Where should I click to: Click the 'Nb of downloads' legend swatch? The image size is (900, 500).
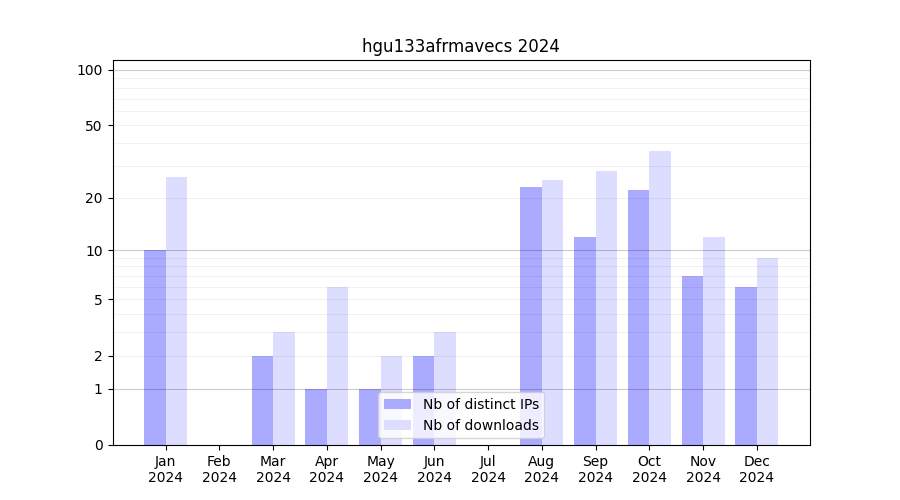(x=397, y=425)
